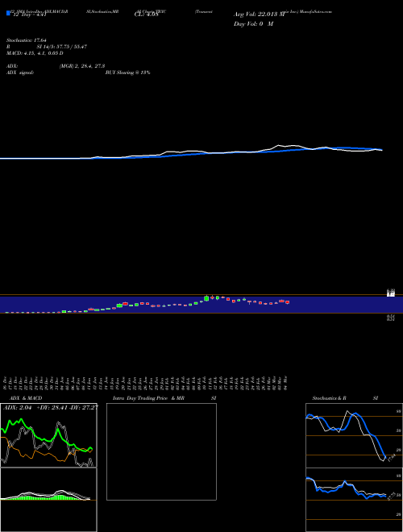Viewport: 403px width, 532px height.
Task: Open the lower RSI oscillator chart panel
Action: pos(354,500)
